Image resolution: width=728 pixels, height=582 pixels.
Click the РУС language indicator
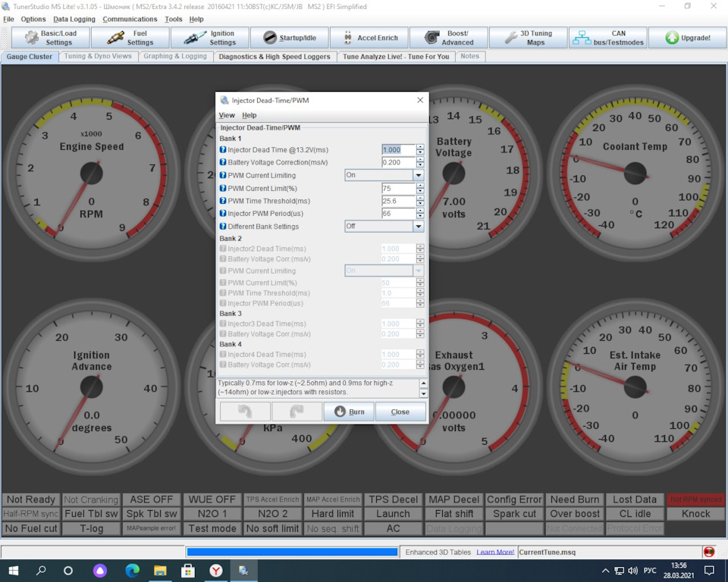tap(650, 571)
